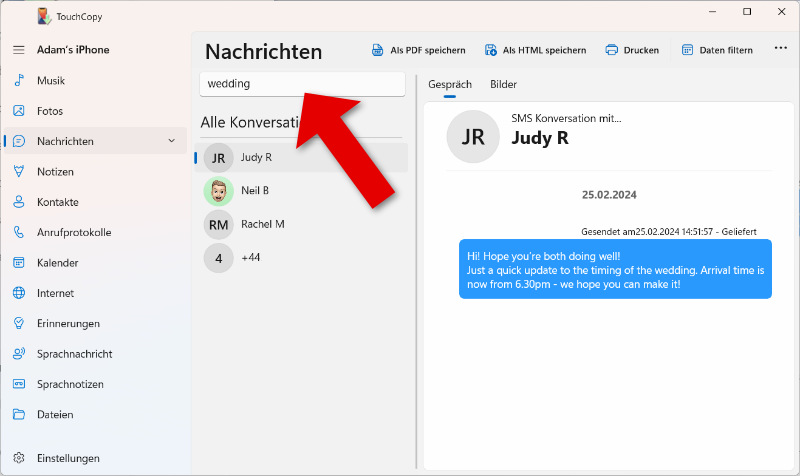Open the hamburger navigation menu
The height and width of the screenshot is (476, 800).
pyautogui.click(x=18, y=50)
